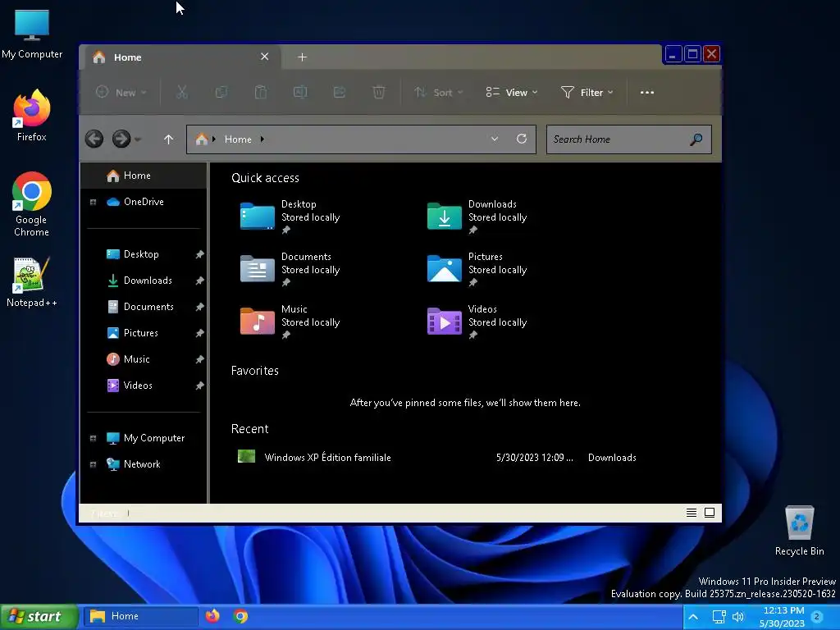Viewport: 840px width, 630px height.
Task: Select Pictures in navigation pane
Action: 143,333
